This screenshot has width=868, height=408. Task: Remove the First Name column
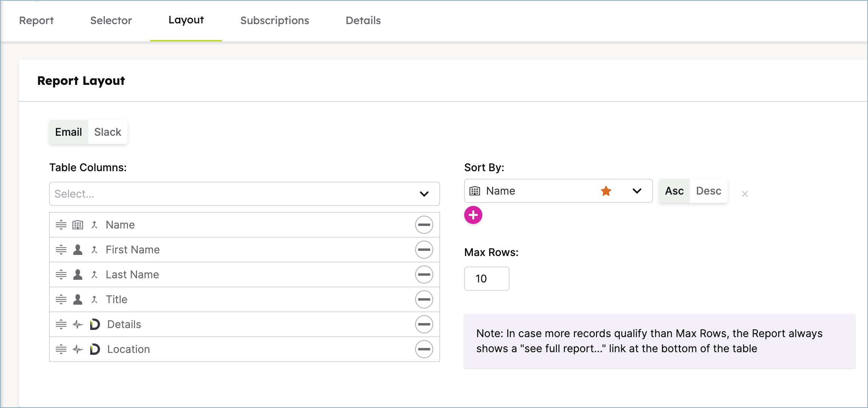[x=424, y=250]
